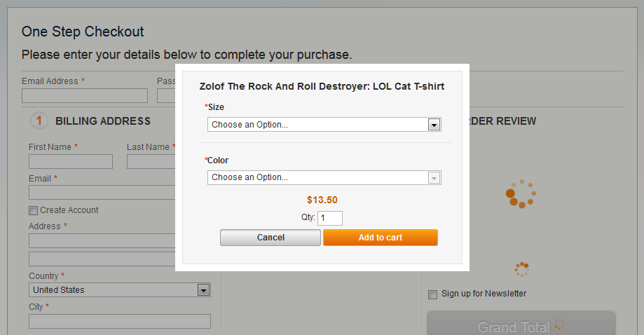Click the First Name input field
Screen dimensions: 644x335
[x=71, y=162]
